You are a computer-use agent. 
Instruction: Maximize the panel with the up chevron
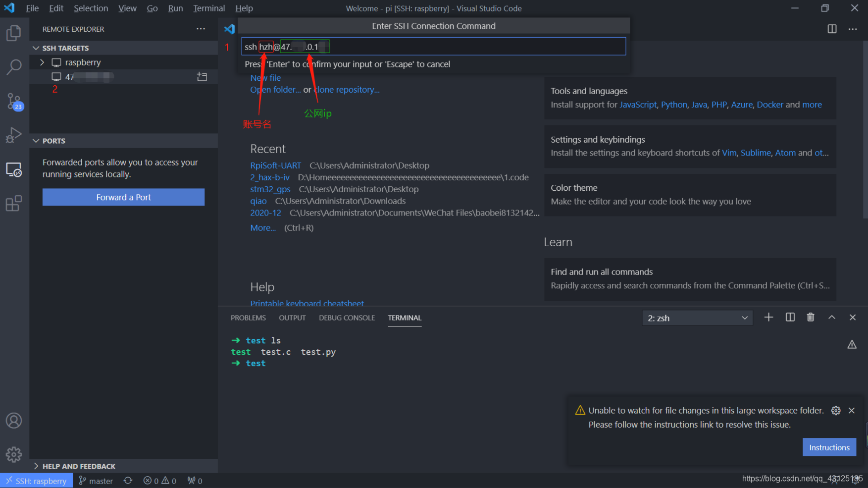point(832,317)
